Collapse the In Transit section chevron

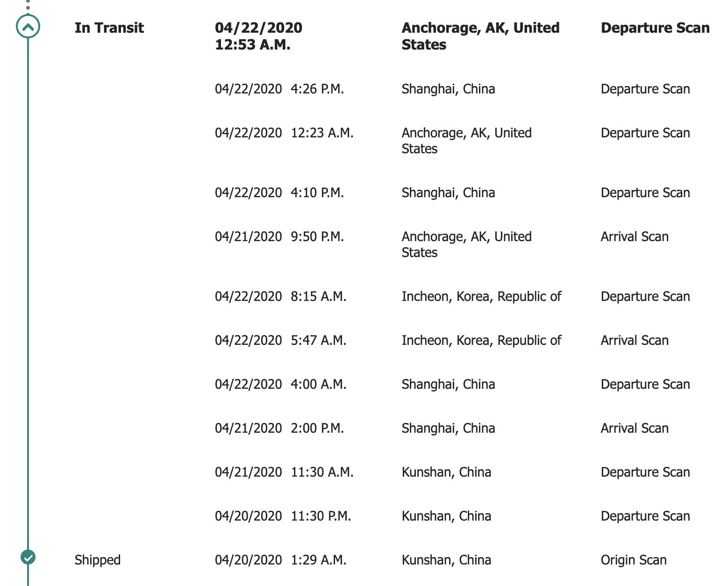click(x=28, y=27)
